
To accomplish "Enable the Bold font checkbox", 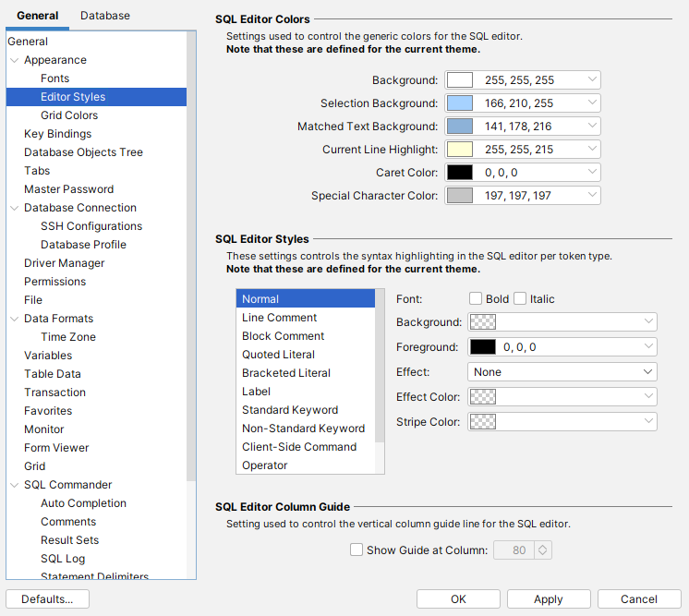I will coord(476,298).
